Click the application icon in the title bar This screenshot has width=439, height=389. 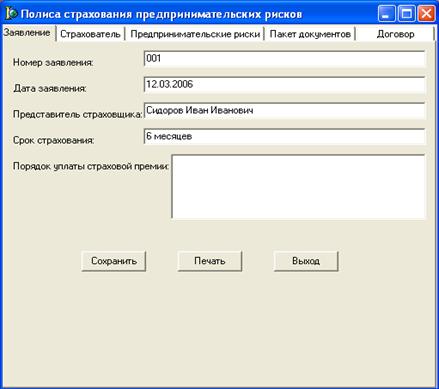[11, 13]
